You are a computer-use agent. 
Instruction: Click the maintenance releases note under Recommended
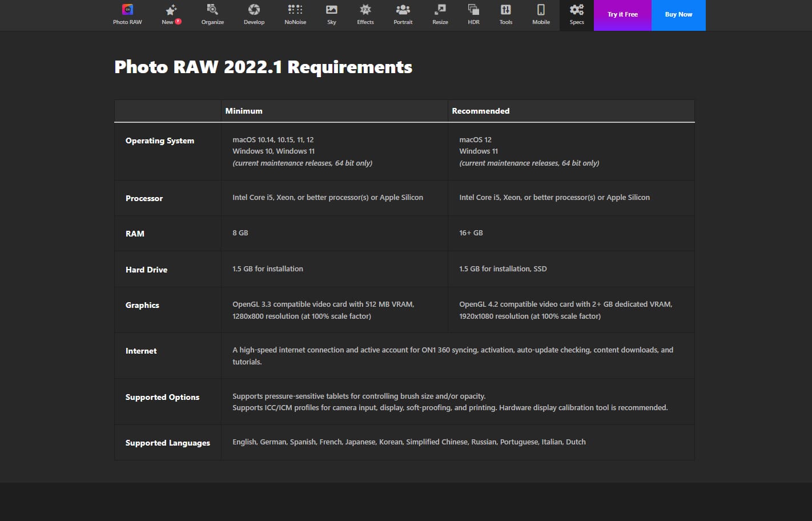click(529, 163)
